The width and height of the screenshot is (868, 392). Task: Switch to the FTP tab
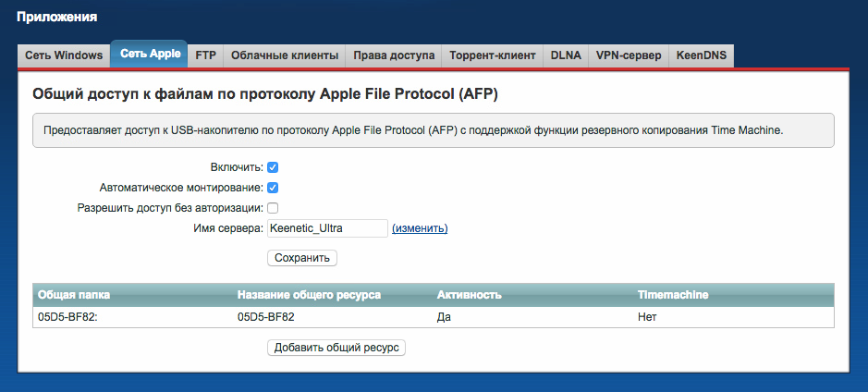pyautogui.click(x=205, y=55)
